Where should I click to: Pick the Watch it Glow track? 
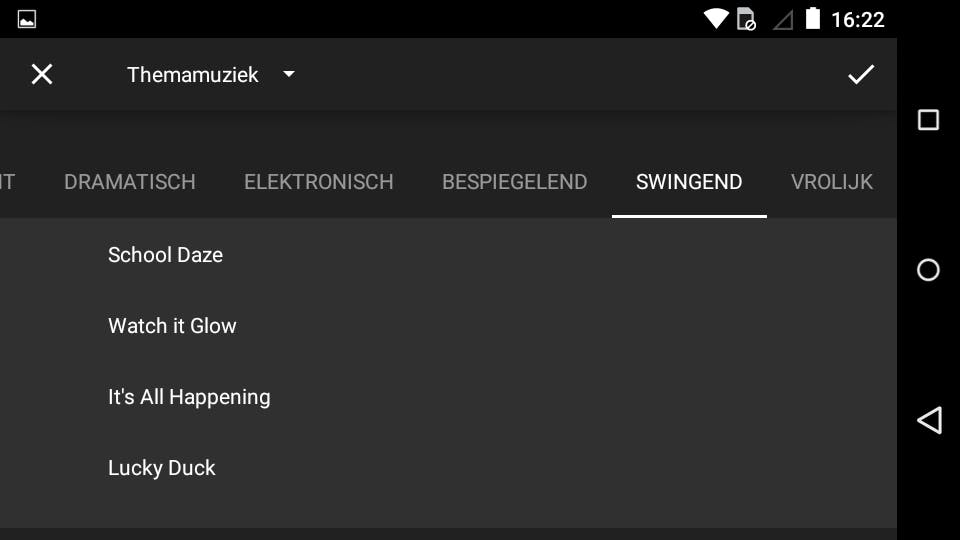172,326
